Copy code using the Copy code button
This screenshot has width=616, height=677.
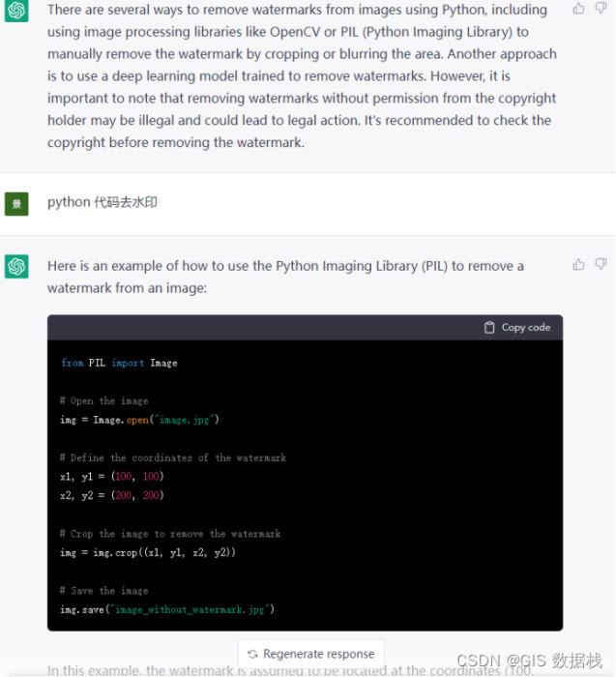coord(517,328)
